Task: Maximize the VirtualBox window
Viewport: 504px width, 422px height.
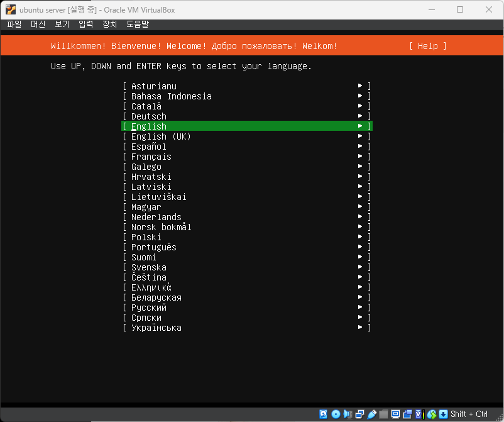Action: [x=460, y=9]
